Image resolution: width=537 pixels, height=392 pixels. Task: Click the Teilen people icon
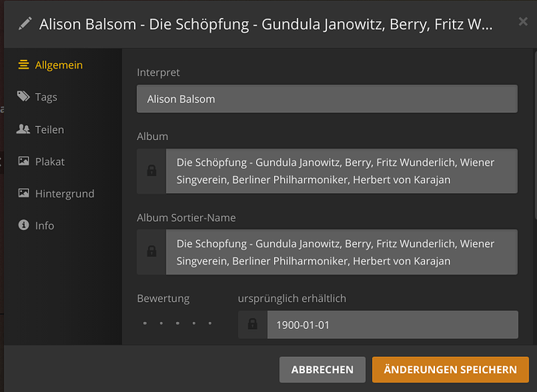click(23, 129)
